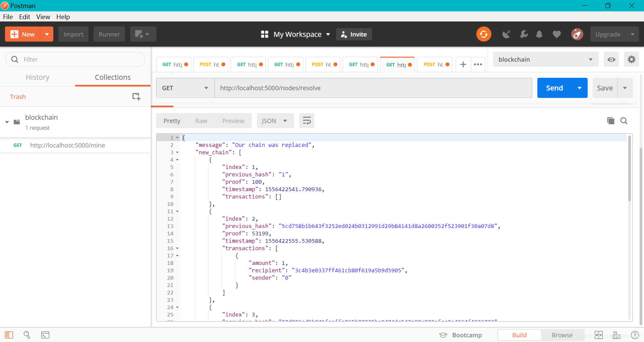Screen dimensions: 644x342
Task: Open the Help menu
Action: click(x=63, y=17)
